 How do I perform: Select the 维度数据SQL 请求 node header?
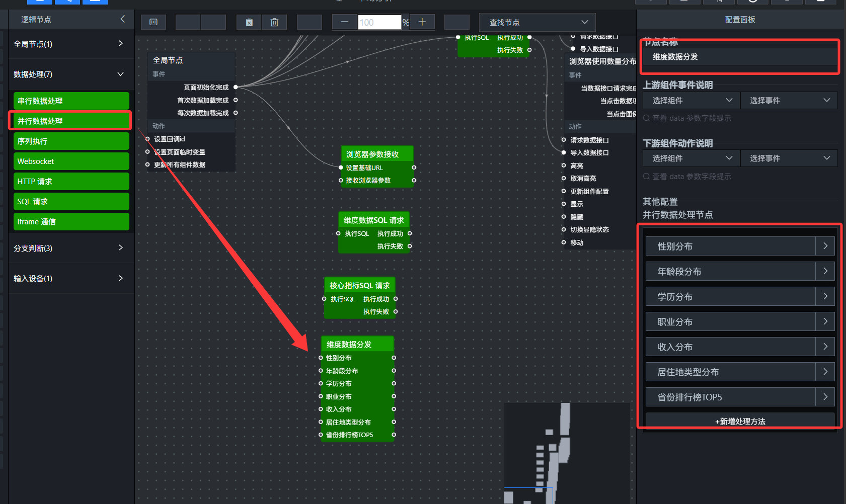(x=374, y=220)
